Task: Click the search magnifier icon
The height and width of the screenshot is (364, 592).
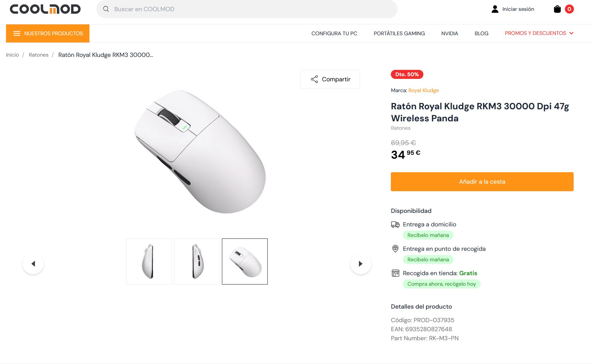Action: click(x=106, y=9)
